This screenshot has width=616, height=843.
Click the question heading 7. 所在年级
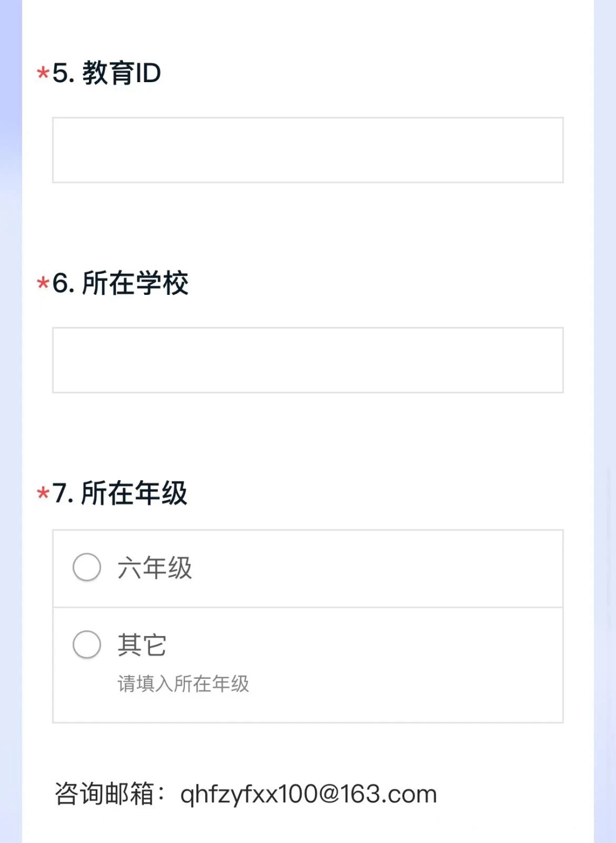120,493
